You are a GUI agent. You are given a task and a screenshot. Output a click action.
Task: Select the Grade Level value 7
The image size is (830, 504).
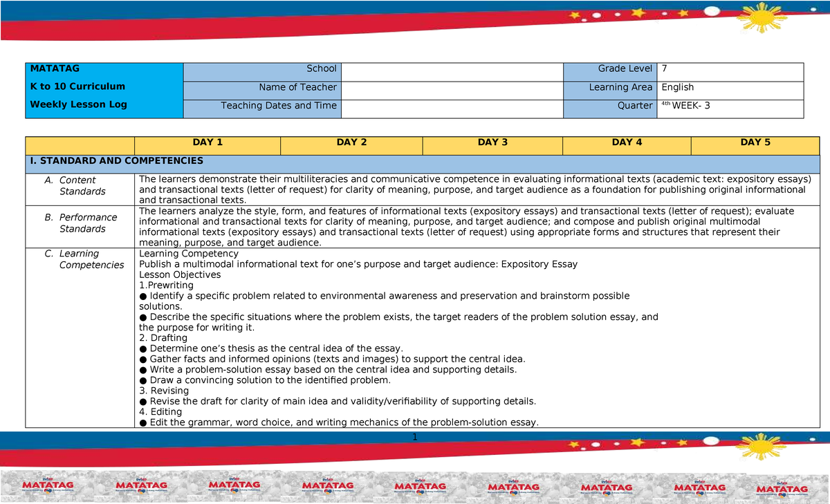[664, 68]
